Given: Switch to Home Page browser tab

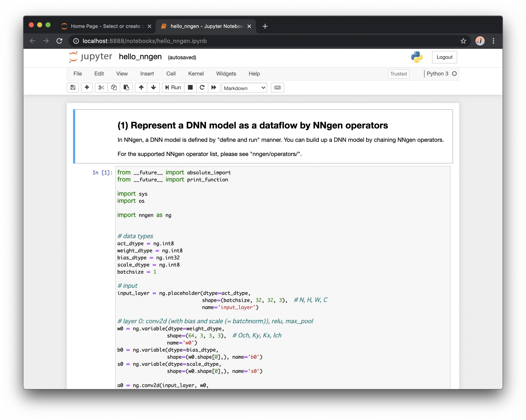Looking at the screenshot, I should [x=105, y=26].
